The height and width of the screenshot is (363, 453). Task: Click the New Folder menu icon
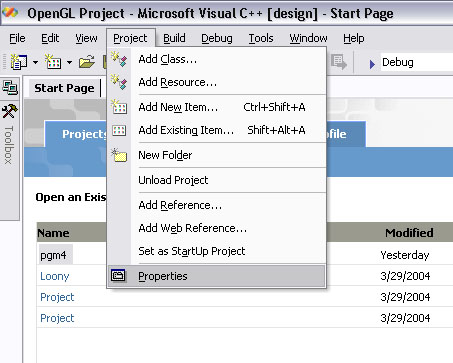pyautogui.click(x=119, y=155)
